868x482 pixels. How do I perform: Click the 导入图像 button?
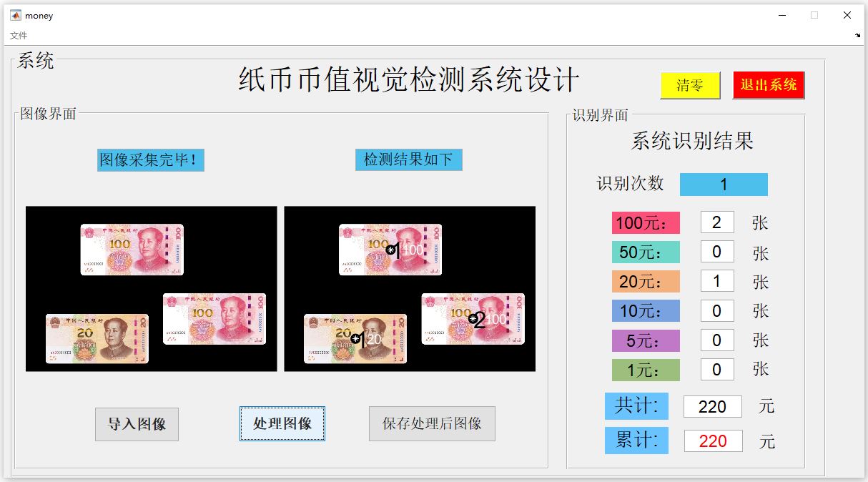coord(137,424)
